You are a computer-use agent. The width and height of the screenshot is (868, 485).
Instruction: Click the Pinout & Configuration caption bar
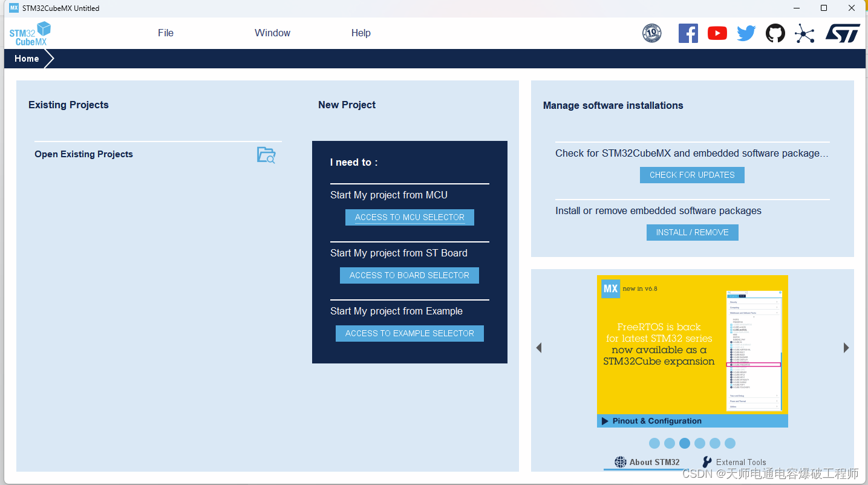click(692, 421)
